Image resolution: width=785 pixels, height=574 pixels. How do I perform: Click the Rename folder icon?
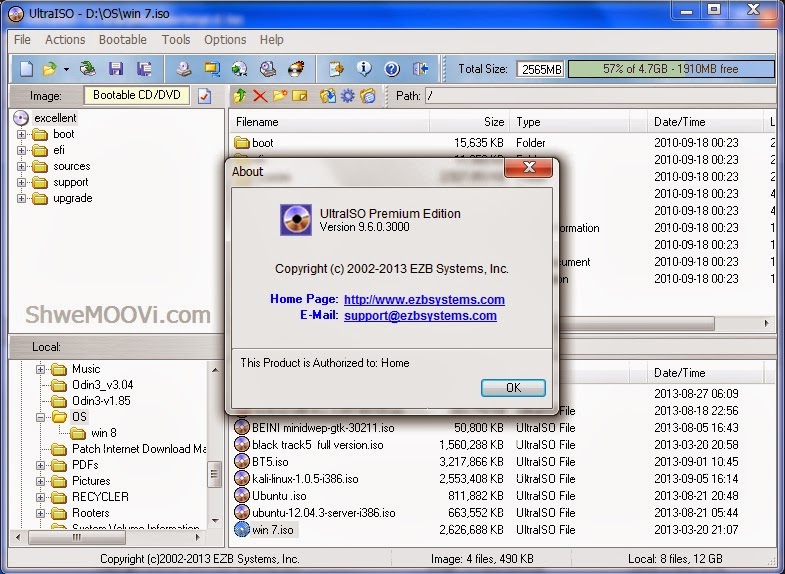(299, 96)
